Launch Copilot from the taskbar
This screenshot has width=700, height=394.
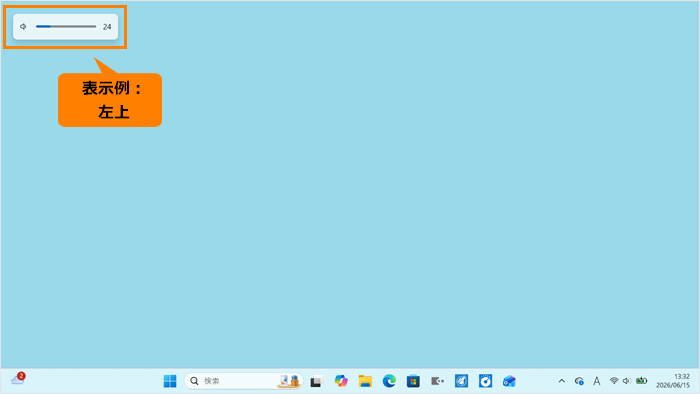point(341,381)
